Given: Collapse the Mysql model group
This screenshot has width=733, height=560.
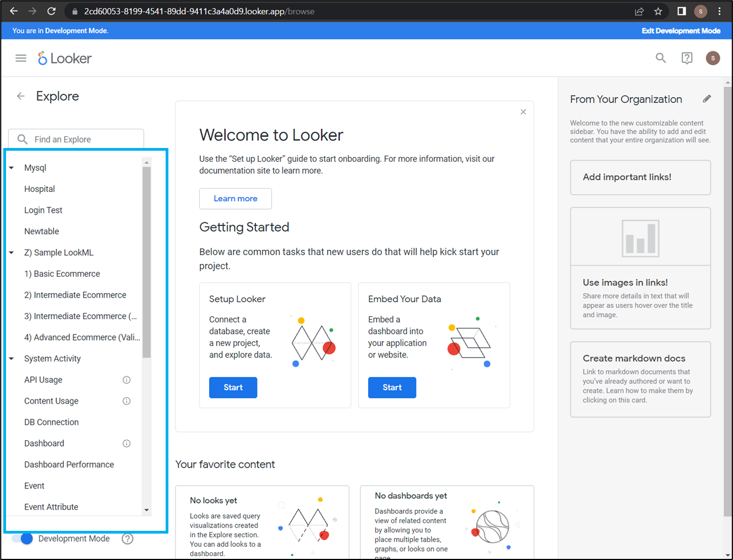Looking at the screenshot, I should tap(12, 168).
